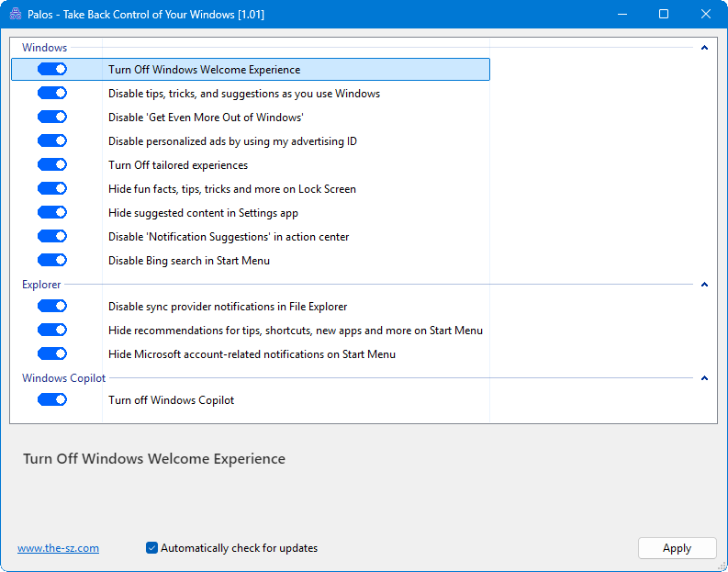Collapse the Windows group chevron

point(704,48)
